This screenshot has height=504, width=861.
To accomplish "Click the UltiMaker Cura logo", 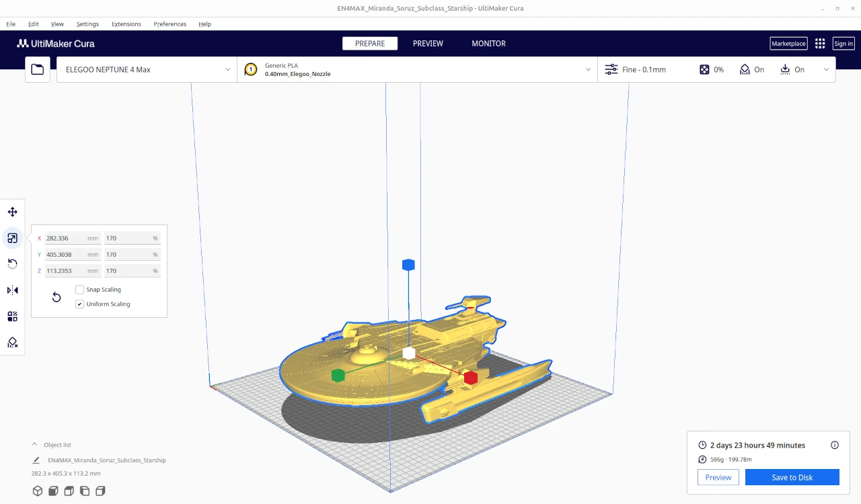I will 56,44.
